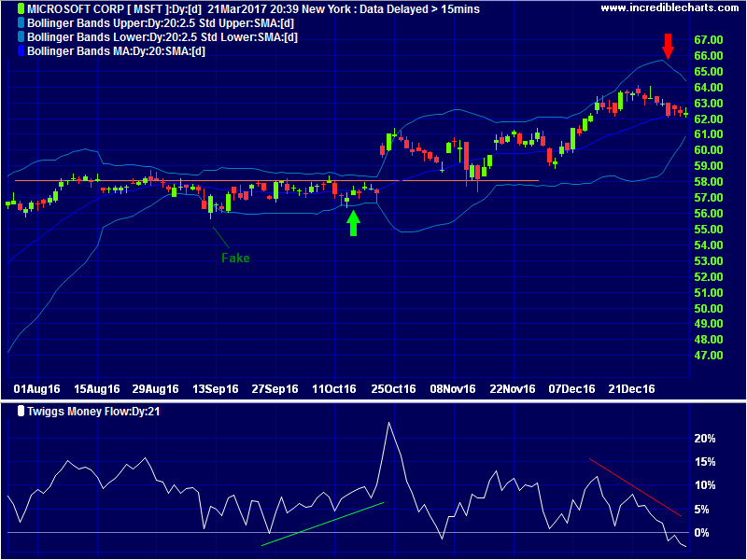The height and width of the screenshot is (560, 747).
Task: Click the 21Dec16 date axis label
Action: tap(632, 389)
